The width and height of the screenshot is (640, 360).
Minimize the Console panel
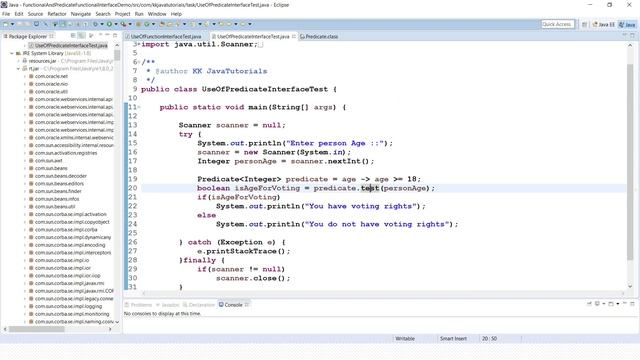[x=625, y=303]
